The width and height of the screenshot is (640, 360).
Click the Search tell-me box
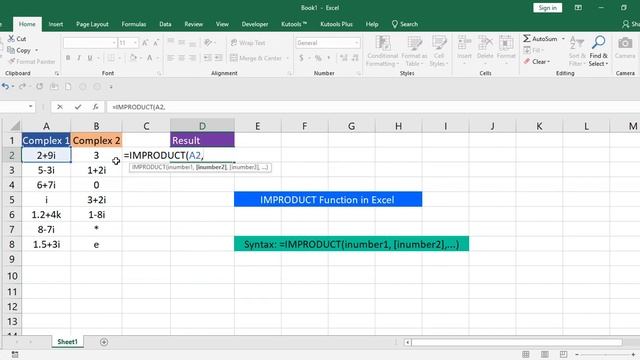(405, 24)
